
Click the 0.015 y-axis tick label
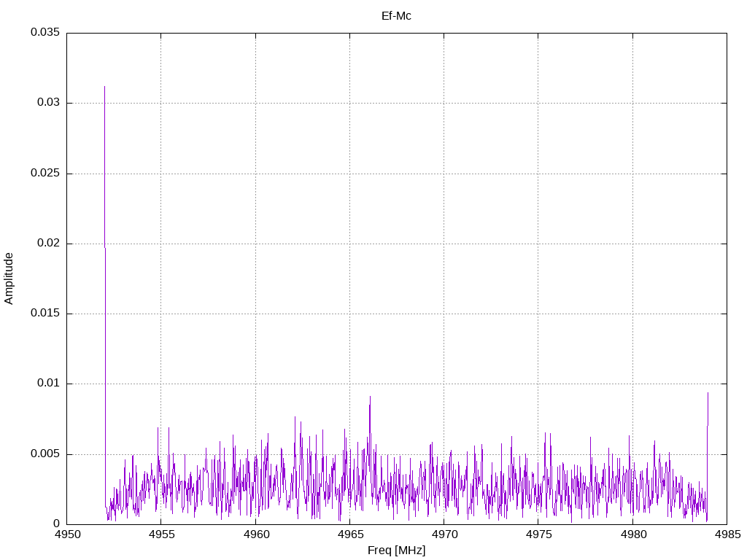[44, 314]
